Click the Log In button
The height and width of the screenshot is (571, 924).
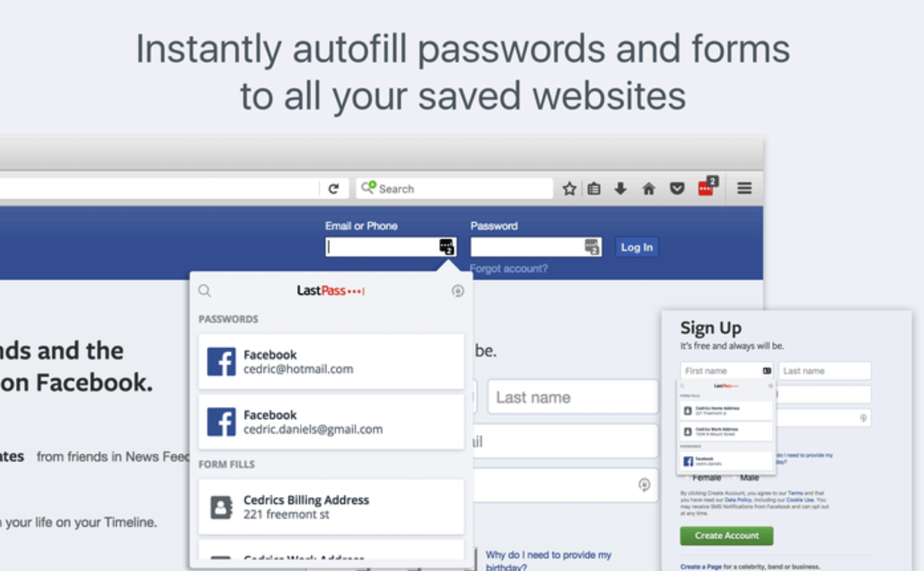[636, 247]
